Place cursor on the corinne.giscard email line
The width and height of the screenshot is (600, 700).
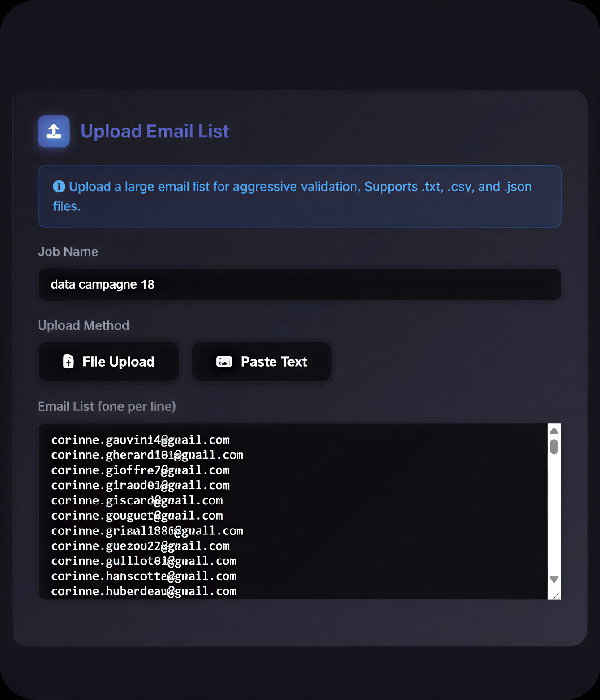(137, 500)
